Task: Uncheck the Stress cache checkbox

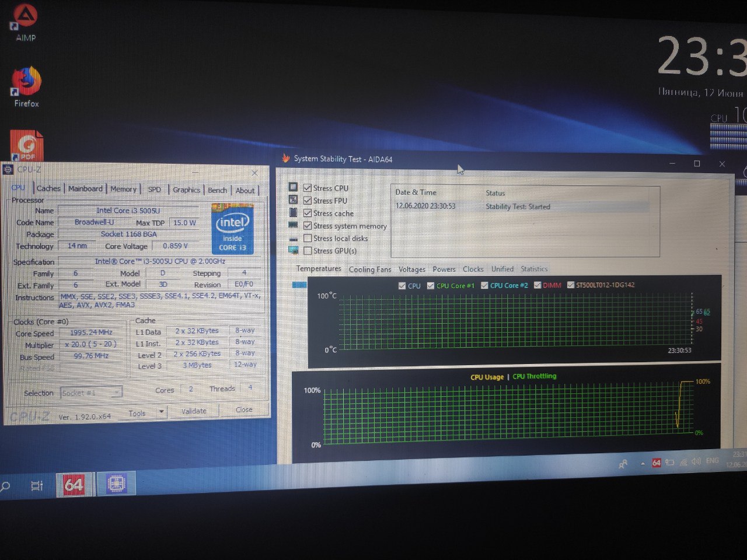Action: click(x=308, y=213)
